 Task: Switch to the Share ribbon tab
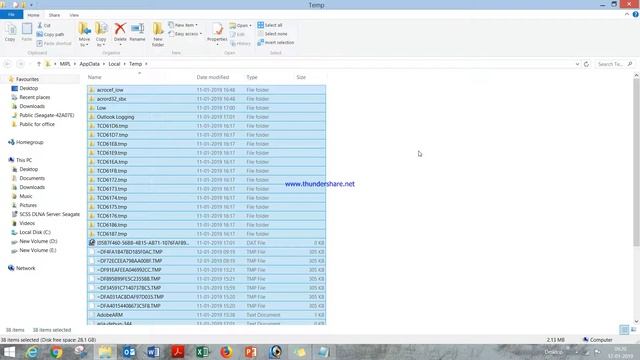pyautogui.click(x=54, y=15)
